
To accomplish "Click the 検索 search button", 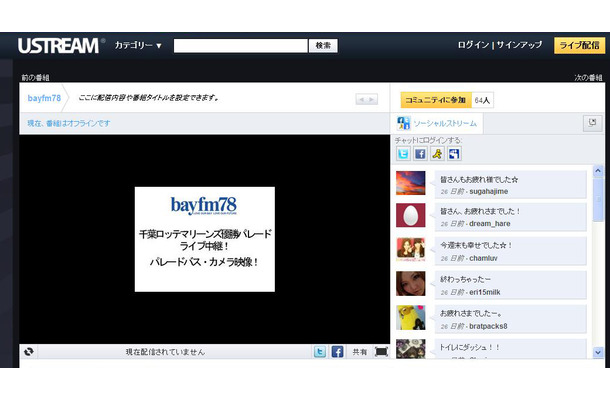I will tap(323, 46).
